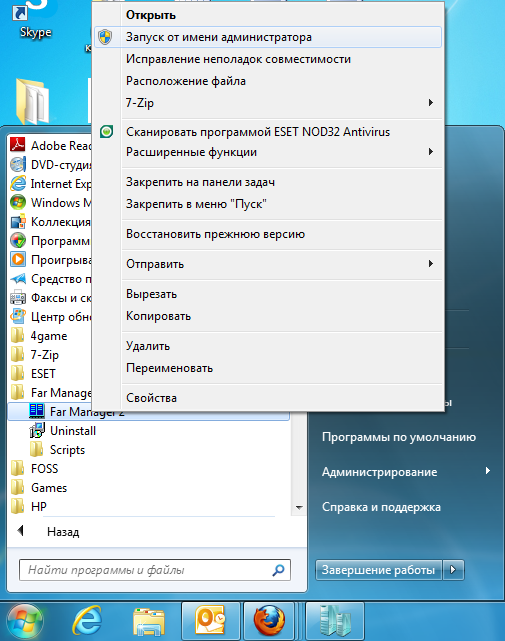
Task: Click the Adobe Reader icon in Start menu
Action: pos(18,145)
